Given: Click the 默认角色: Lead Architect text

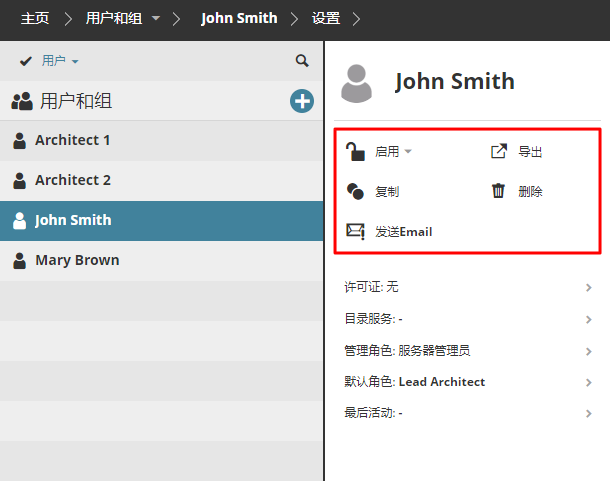Looking at the screenshot, I should (415, 382).
